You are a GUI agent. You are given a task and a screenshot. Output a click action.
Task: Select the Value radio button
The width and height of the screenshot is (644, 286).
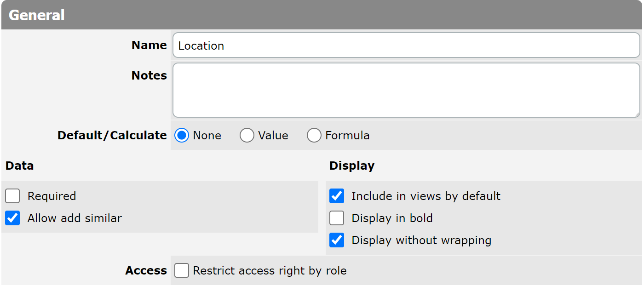pyautogui.click(x=247, y=135)
